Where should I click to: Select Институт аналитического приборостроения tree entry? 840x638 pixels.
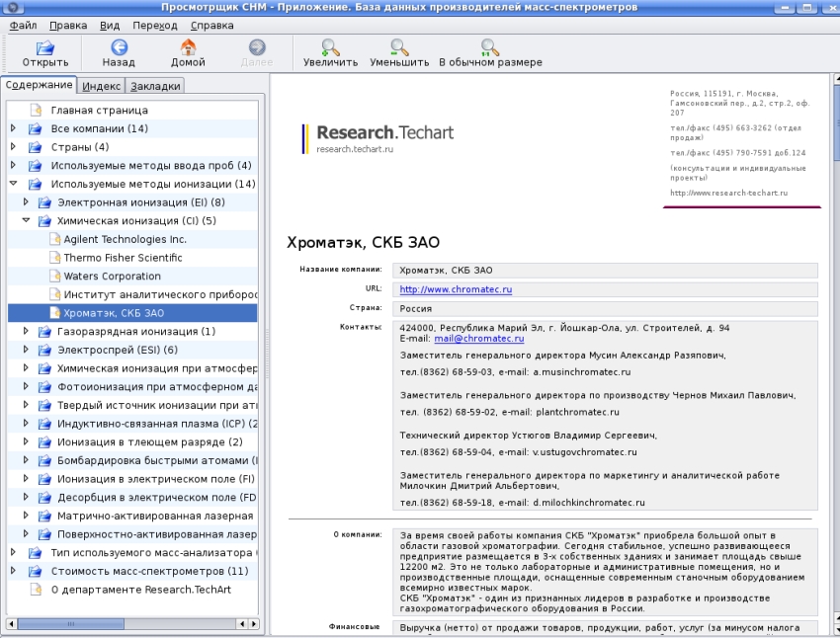click(160, 295)
